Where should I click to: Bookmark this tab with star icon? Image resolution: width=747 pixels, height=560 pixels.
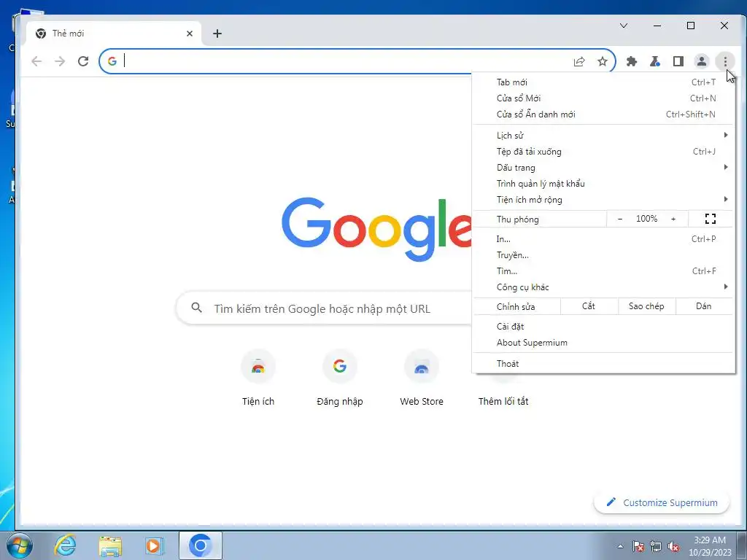click(603, 61)
